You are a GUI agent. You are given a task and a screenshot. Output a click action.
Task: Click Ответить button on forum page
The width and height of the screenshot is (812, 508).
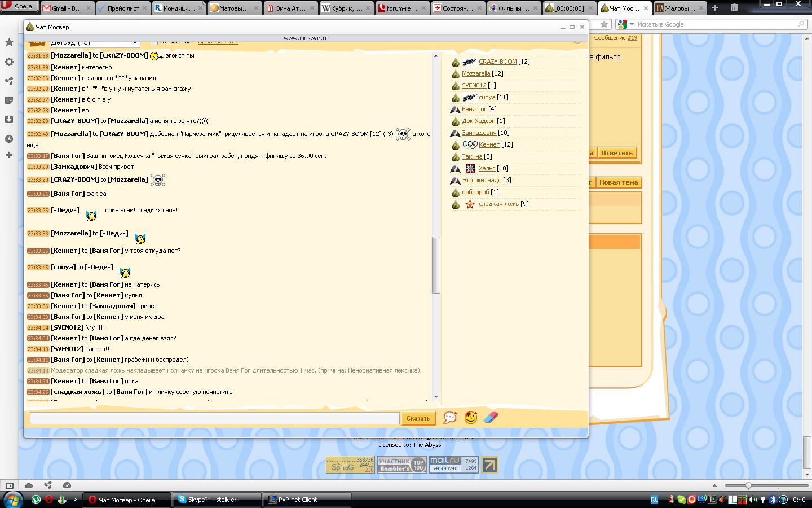(617, 153)
